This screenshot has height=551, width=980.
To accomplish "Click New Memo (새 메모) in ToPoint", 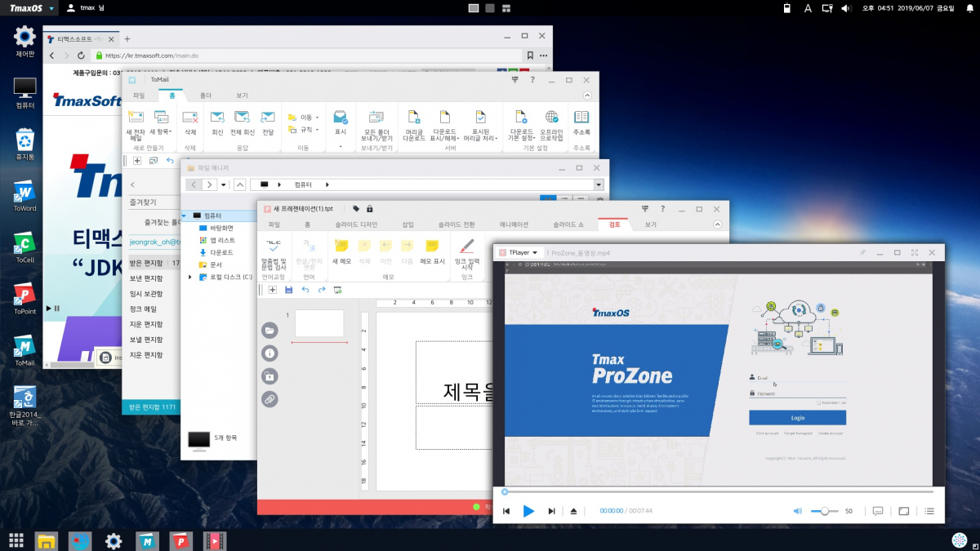I will (x=341, y=250).
